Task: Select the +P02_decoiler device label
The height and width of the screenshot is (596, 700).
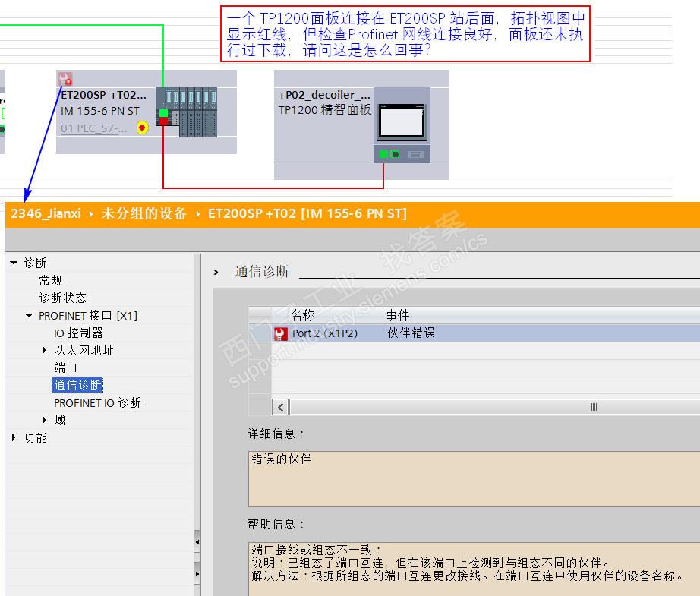Action: tap(324, 95)
